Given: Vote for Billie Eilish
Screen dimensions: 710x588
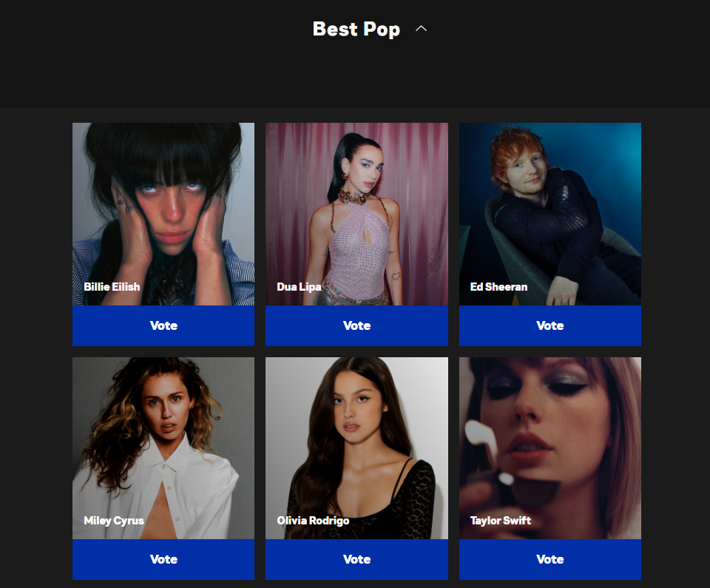Looking at the screenshot, I should tap(163, 325).
